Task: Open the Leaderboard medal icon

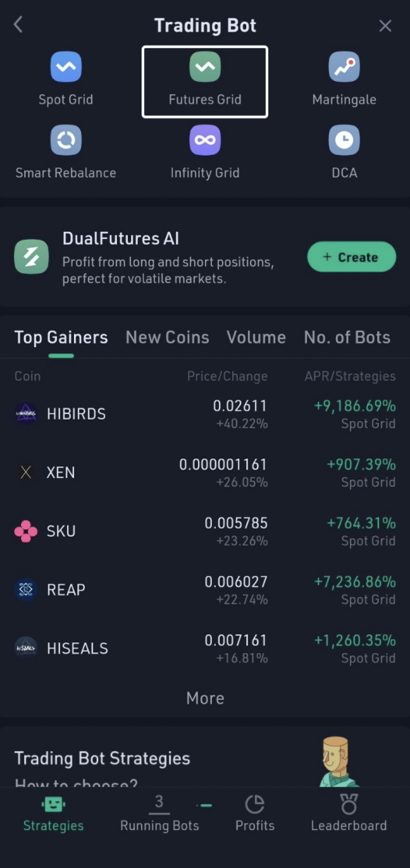Action: 348,804
